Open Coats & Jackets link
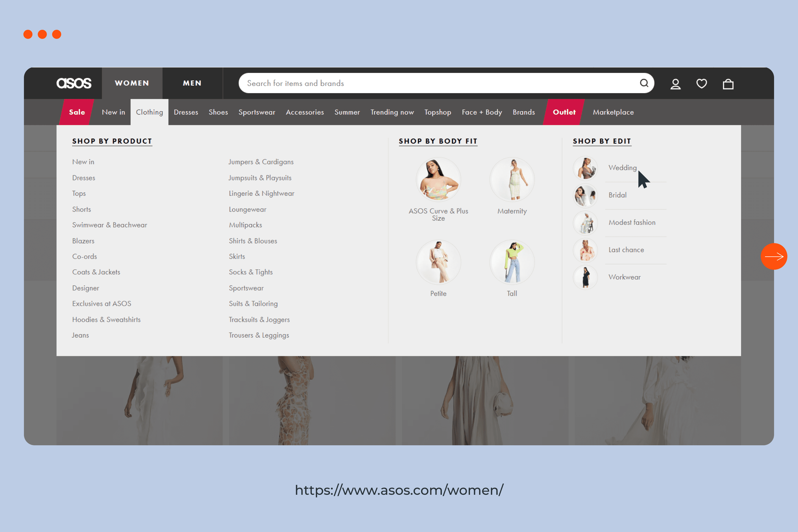The image size is (798, 532). (96, 272)
